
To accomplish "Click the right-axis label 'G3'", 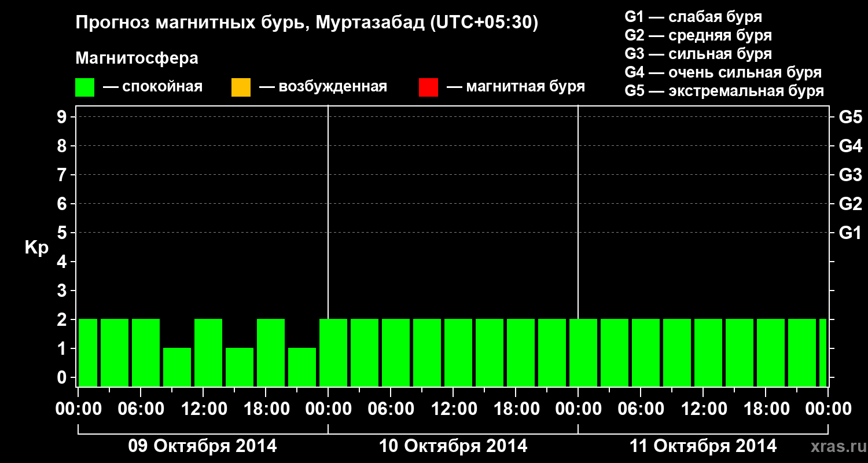I will pyautogui.click(x=851, y=175).
